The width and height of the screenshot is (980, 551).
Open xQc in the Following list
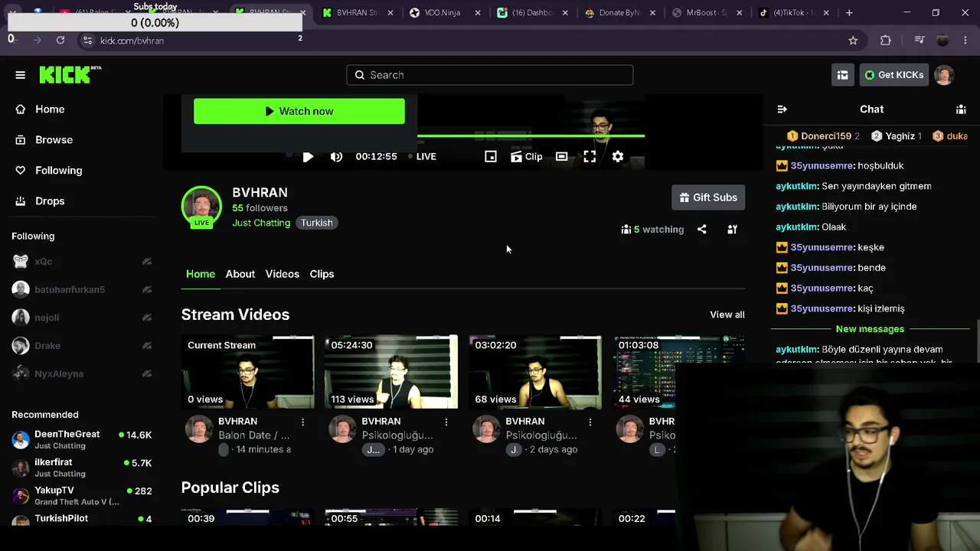(82, 262)
